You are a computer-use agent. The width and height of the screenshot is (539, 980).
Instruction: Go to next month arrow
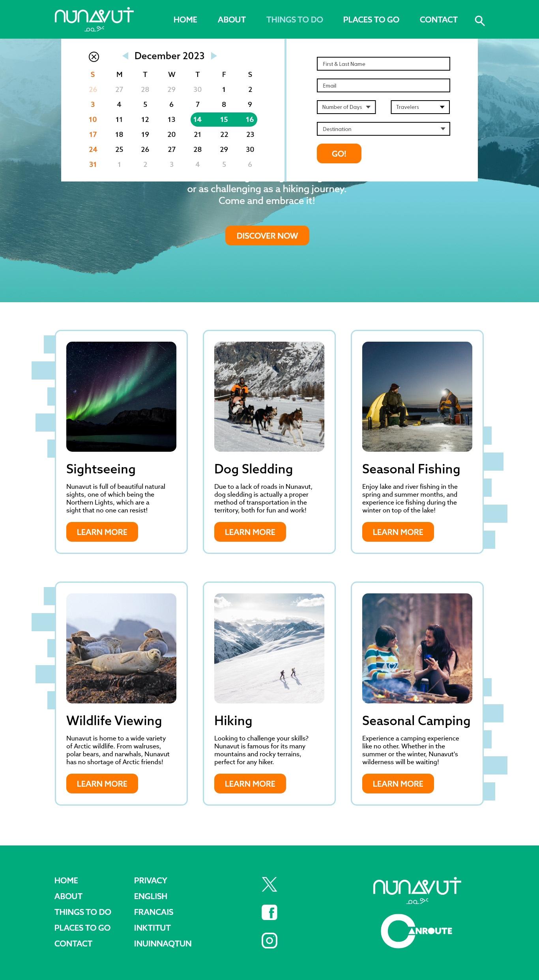point(214,56)
